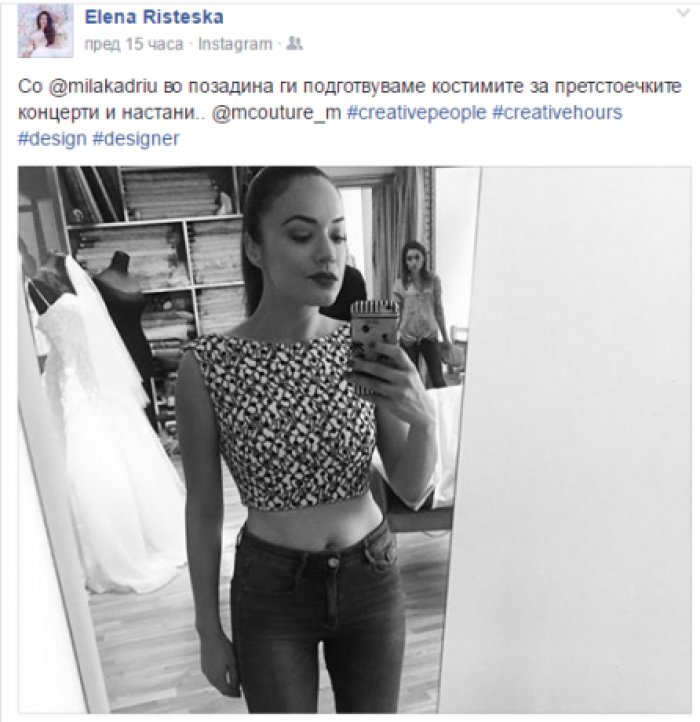
Task: Open the Elena Risteska profile name link
Action: pyautogui.click(x=154, y=17)
